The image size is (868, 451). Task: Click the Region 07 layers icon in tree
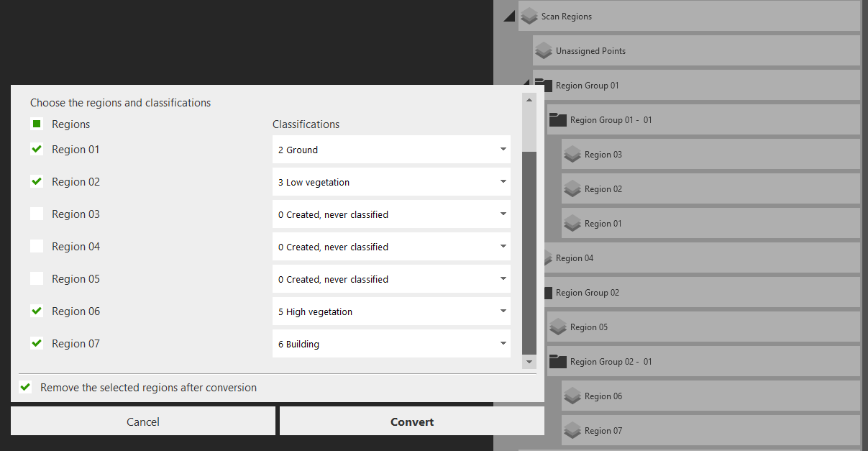point(572,430)
